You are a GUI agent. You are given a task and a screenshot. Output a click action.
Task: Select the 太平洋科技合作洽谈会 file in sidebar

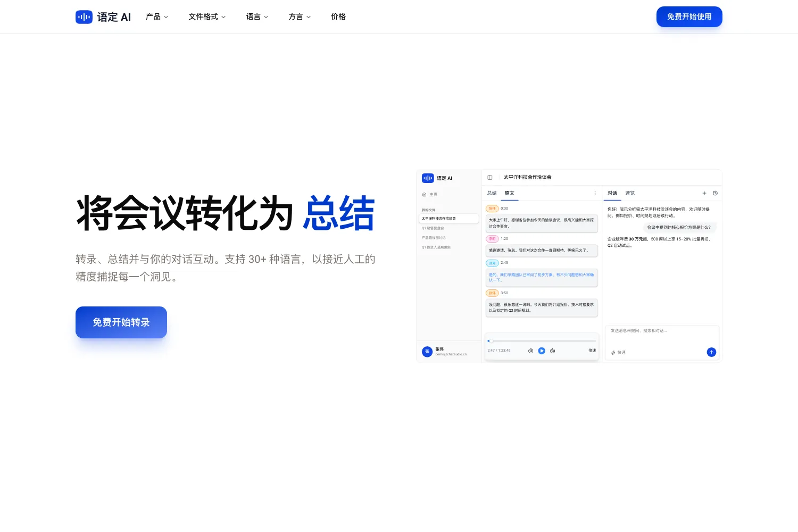(x=448, y=219)
